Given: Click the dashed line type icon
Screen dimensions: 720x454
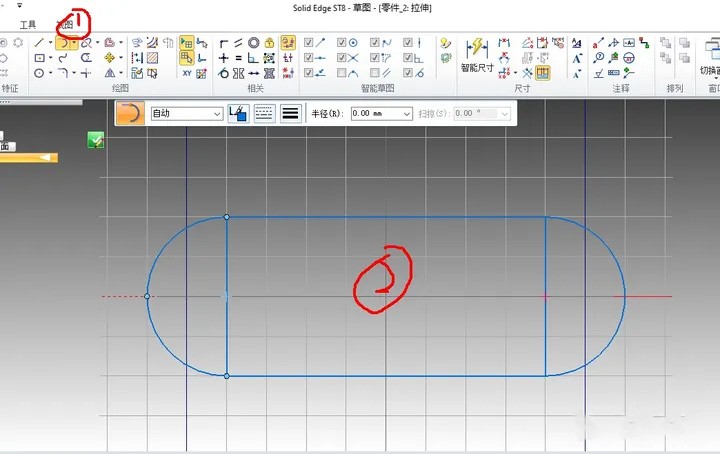Looking at the screenshot, I should coord(264,113).
